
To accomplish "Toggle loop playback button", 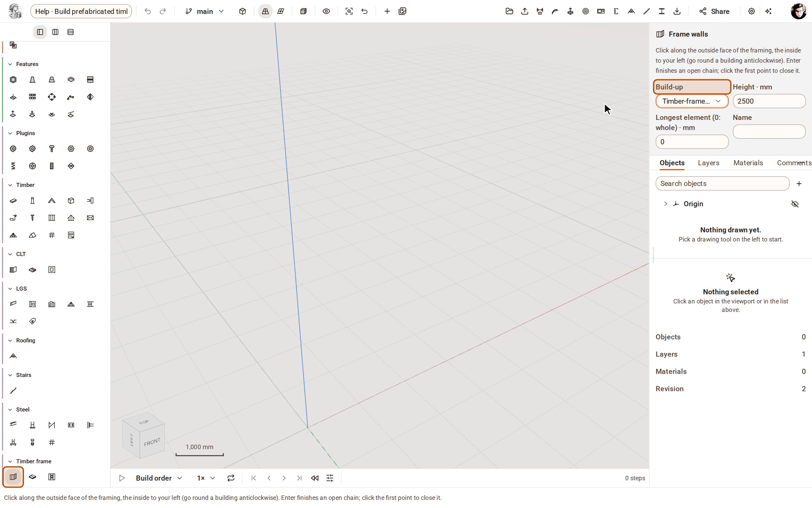I will click(231, 478).
